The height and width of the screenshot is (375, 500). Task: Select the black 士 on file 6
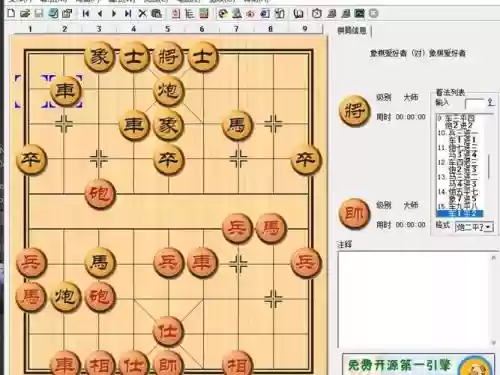point(203,56)
